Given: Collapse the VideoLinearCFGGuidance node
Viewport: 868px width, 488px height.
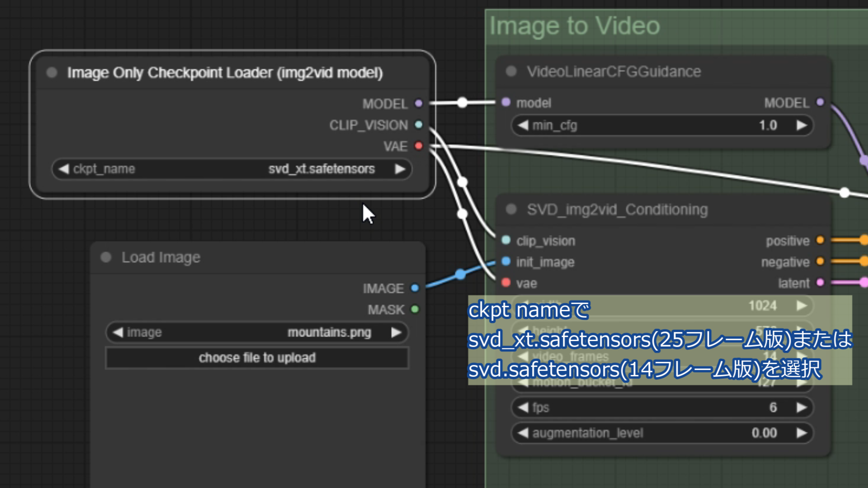Looking at the screenshot, I should [x=511, y=71].
